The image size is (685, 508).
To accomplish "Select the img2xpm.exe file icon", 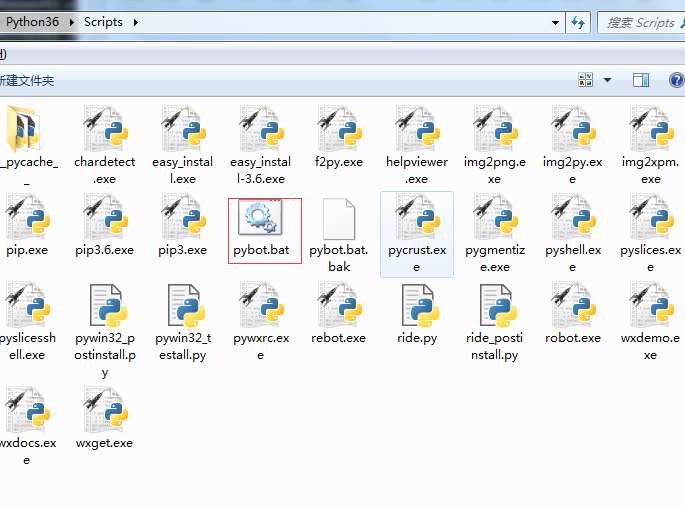I will coord(650,127).
